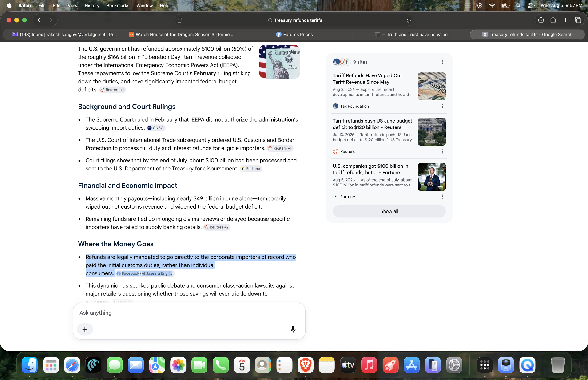Screen dimensions: 588x380
Task: Open Brave browser from the Dock
Action: coord(306,365)
